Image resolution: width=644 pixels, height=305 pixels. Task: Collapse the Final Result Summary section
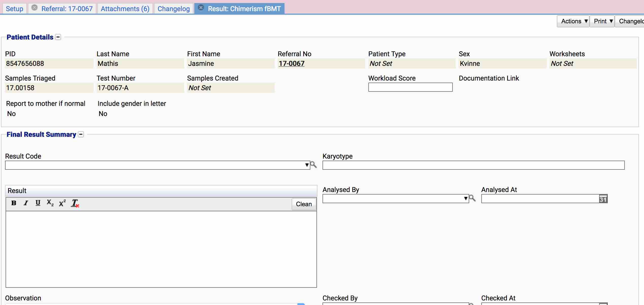click(81, 135)
